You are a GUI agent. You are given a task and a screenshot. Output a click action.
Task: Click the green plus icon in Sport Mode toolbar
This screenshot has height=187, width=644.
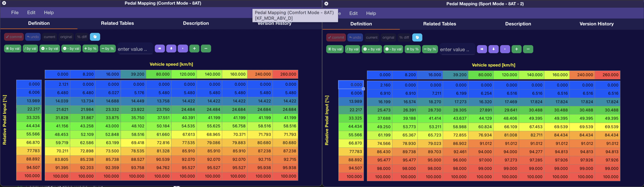pyautogui.click(x=517, y=49)
